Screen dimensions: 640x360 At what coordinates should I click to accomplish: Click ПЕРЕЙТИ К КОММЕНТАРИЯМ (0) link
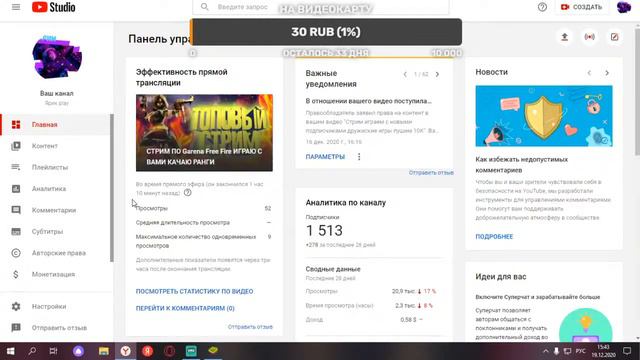(x=185, y=308)
